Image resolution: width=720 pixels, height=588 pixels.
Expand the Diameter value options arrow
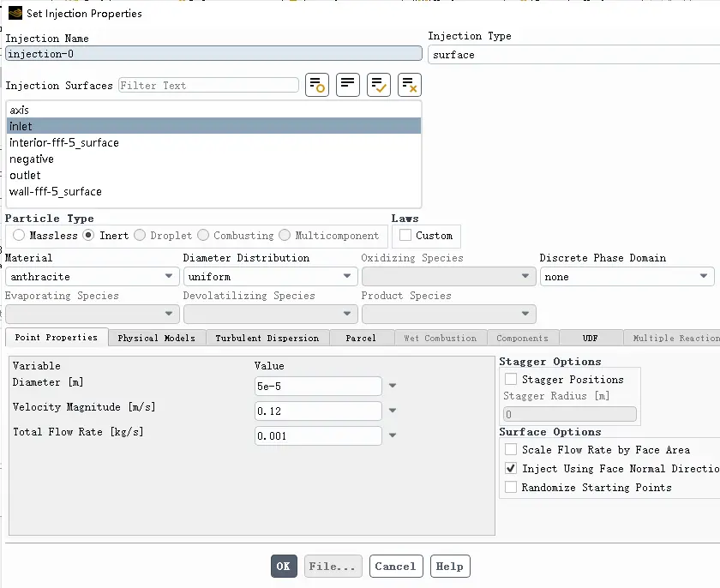393,386
